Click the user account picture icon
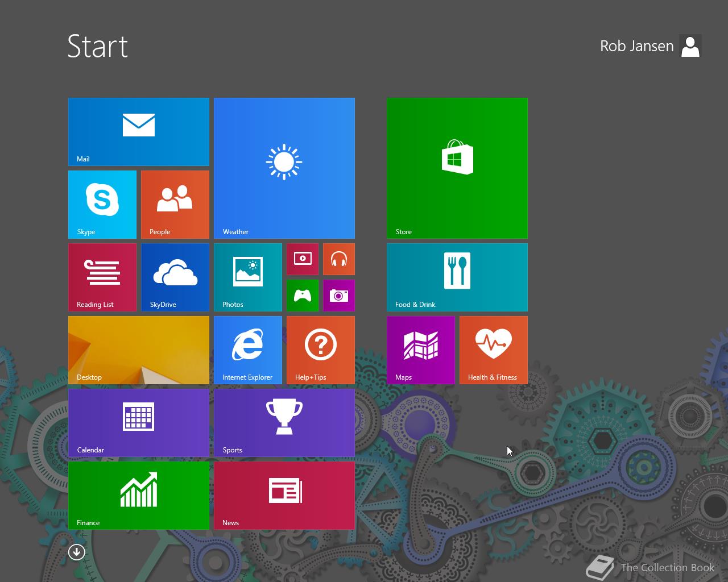 (690, 46)
